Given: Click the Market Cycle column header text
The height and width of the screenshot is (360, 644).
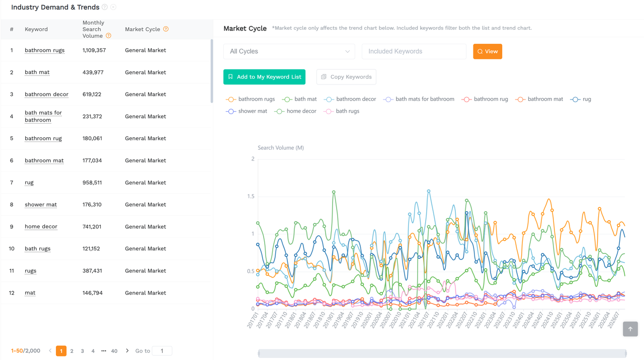Looking at the screenshot, I should pyautogui.click(x=142, y=29).
